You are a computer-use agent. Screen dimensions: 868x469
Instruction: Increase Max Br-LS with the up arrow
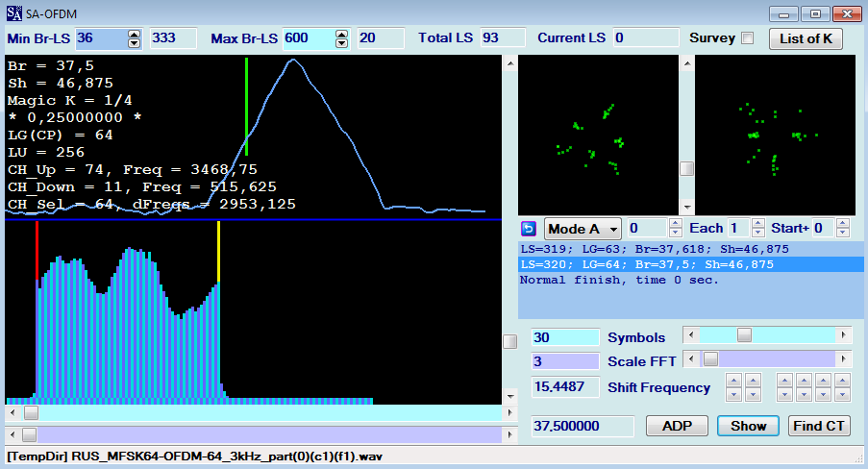pos(341,35)
